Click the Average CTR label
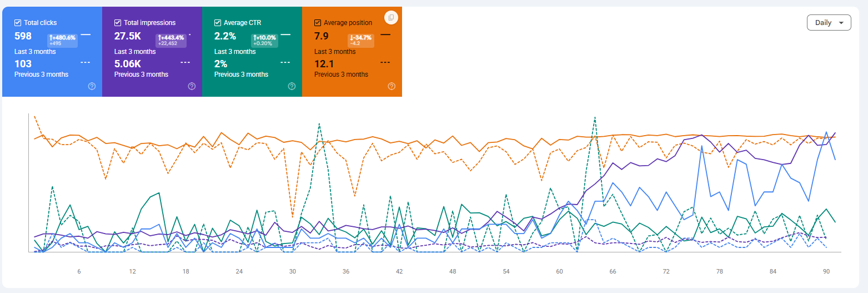This screenshot has height=293, width=868. coord(243,23)
